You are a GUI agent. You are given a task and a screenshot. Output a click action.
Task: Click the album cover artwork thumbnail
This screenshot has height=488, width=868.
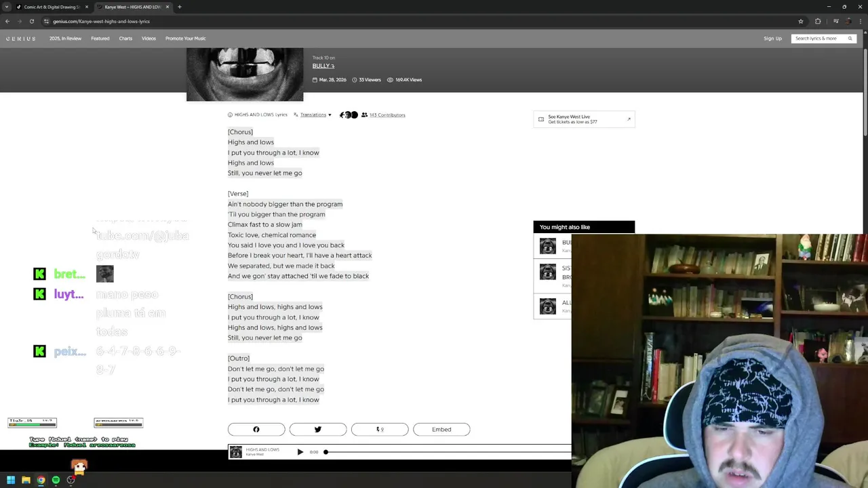[x=245, y=74]
